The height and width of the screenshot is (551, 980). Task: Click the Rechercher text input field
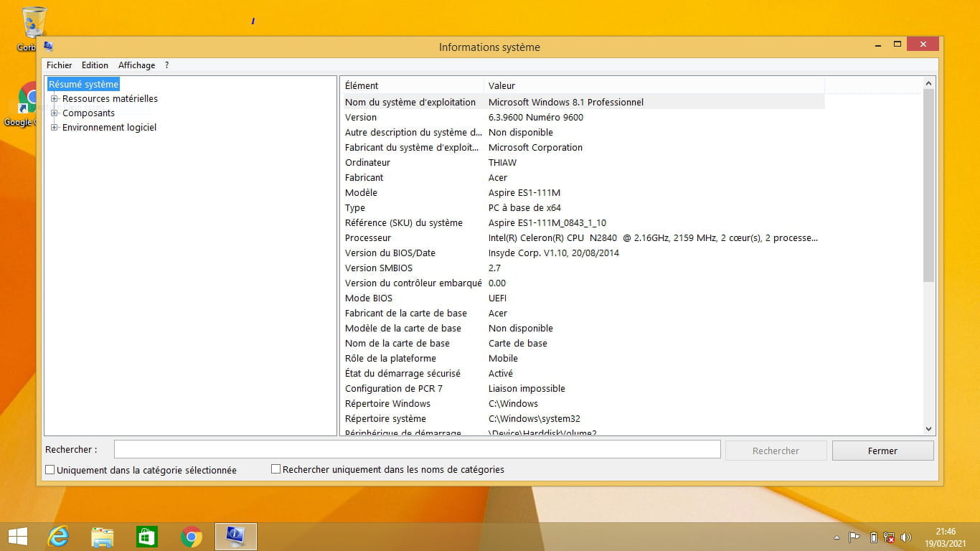[x=417, y=449]
